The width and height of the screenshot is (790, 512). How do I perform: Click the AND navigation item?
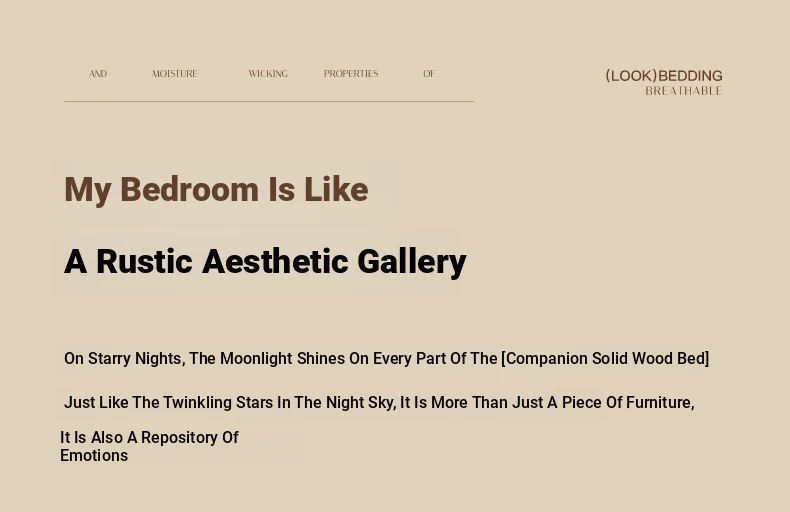[x=98, y=74]
